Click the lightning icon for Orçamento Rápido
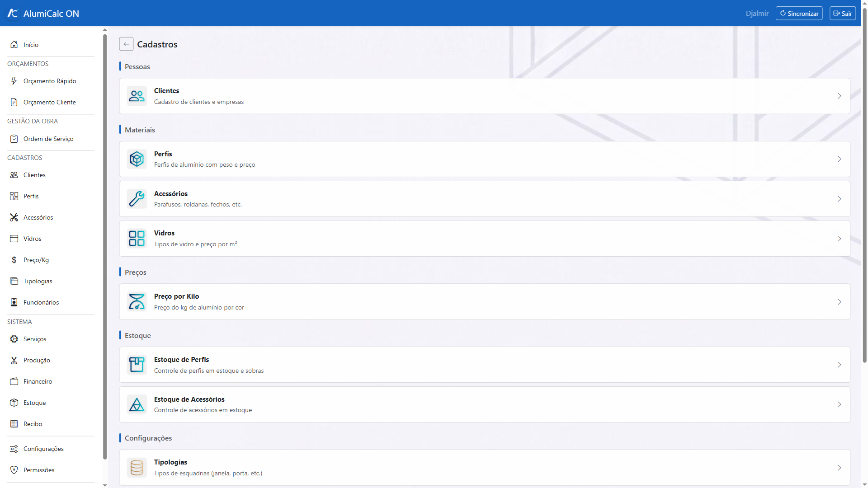 click(x=14, y=81)
